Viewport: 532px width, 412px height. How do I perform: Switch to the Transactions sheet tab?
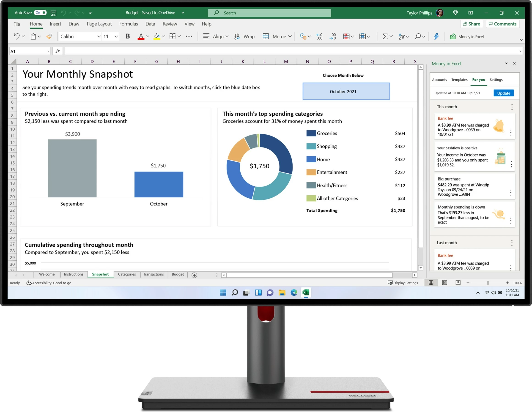(153, 274)
